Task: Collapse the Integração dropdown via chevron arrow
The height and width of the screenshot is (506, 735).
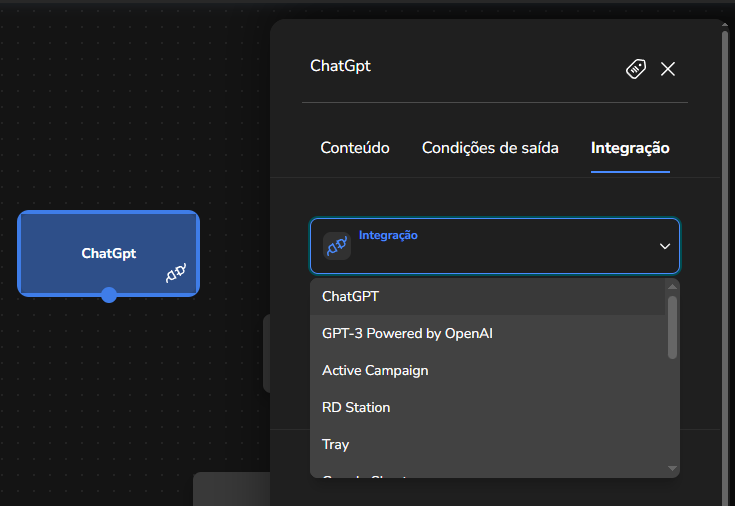Action: coord(665,246)
